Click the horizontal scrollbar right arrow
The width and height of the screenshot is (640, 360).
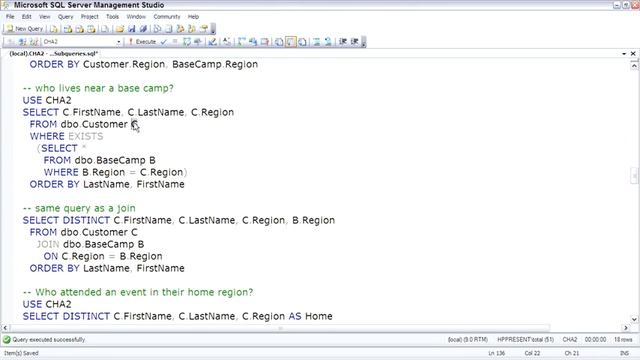(626, 328)
